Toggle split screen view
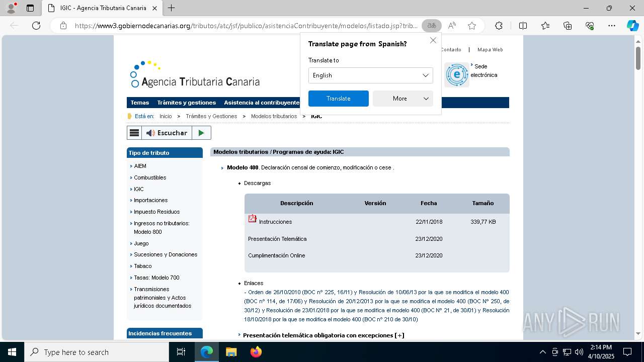644x362 pixels. pyautogui.click(x=523, y=26)
